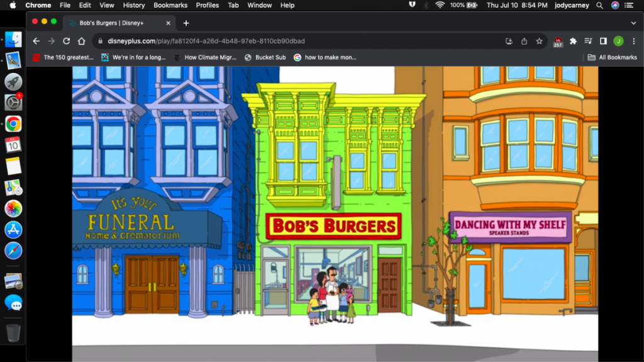Open Siri from the menu bar
The image size is (644, 362).
pos(615,5)
